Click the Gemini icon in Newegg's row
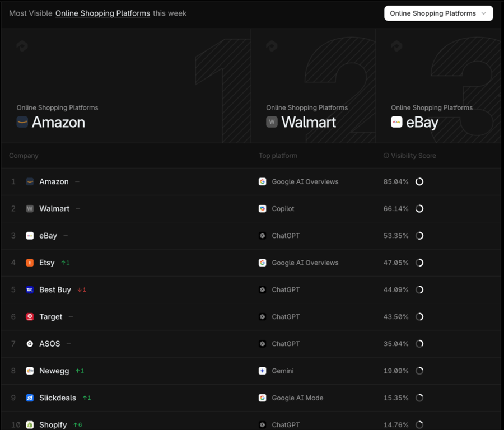 pyautogui.click(x=262, y=371)
